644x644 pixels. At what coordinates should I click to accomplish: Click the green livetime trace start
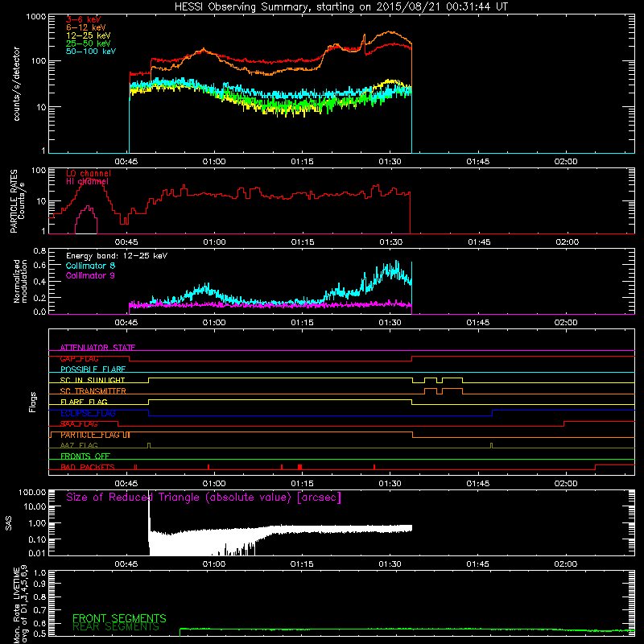[180, 632]
